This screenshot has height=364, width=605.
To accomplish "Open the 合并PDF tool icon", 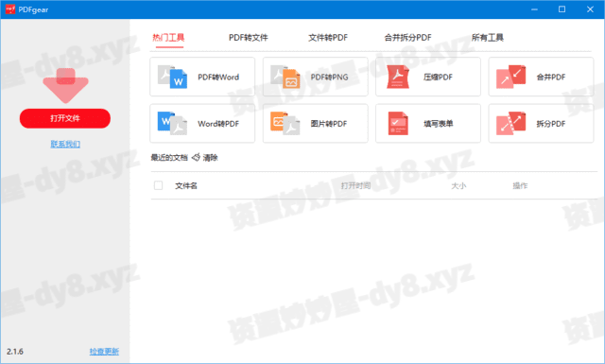I will pos(510,78).
